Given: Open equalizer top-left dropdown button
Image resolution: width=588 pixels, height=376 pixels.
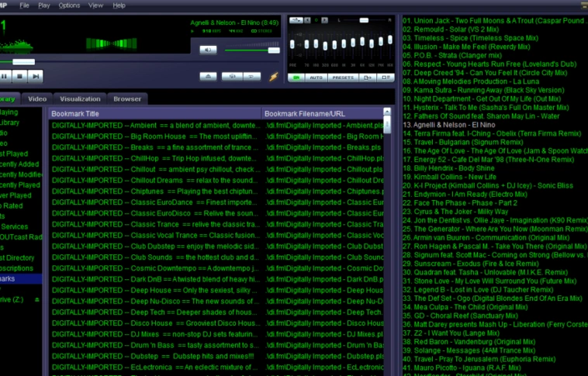Looking at the screenshot, I should pyautogui.click(x=296, y=20).
